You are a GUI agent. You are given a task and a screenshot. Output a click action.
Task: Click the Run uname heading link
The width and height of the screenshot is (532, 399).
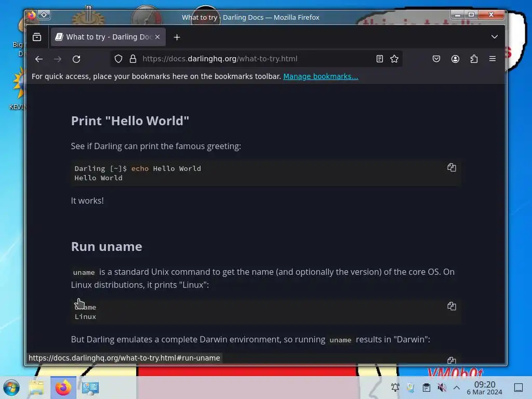point(107,247)
